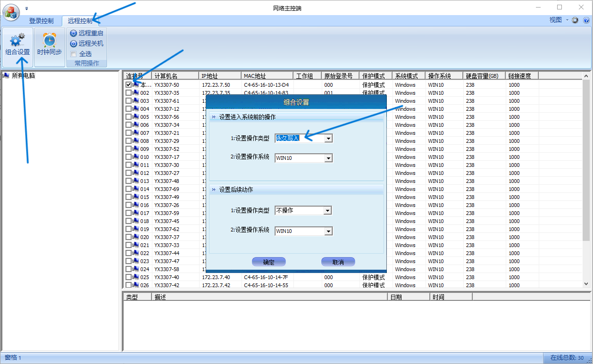593x364 pixels.
Task: Collapse the 设置后续动作 section chevron
Action: coord(214,190)
